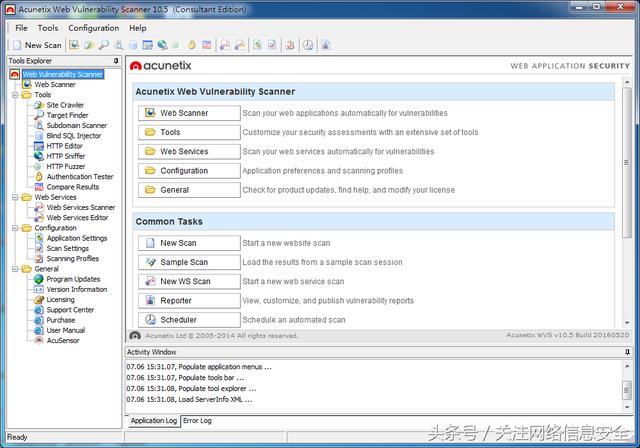Select Web Vulnerability Scanner root tree node
This screenshot has width=640, height=448.
tap(62, 74)
